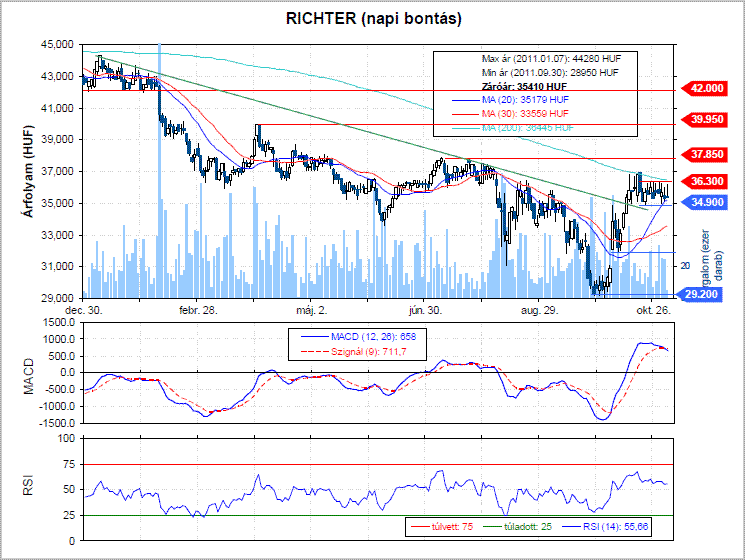
Task: Select the febr. 28. date label
Action: point(197,310)
